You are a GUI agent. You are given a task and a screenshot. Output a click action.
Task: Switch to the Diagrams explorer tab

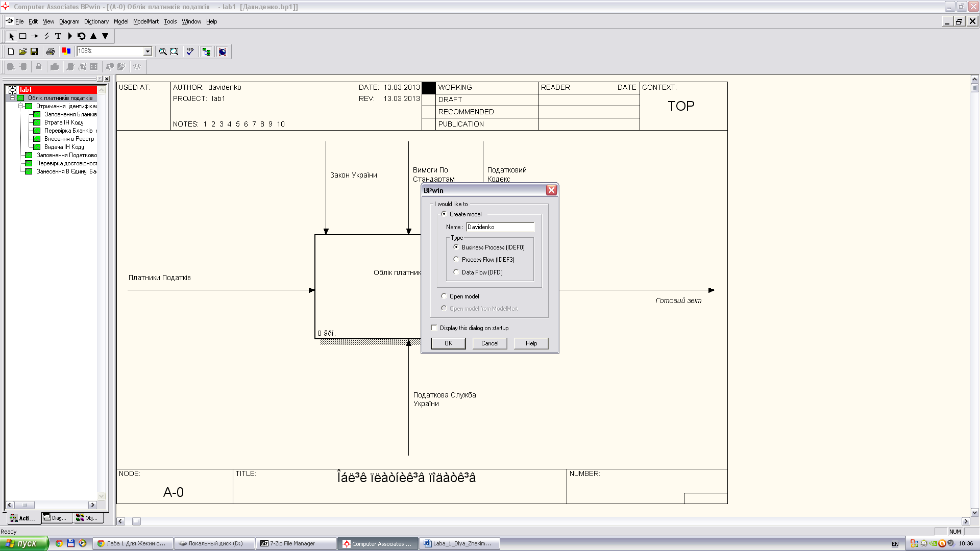tap(57, 518)
